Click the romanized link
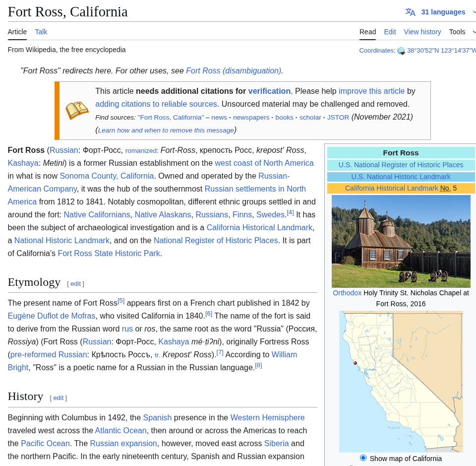The image size is (476, 466). pos(141,151)
